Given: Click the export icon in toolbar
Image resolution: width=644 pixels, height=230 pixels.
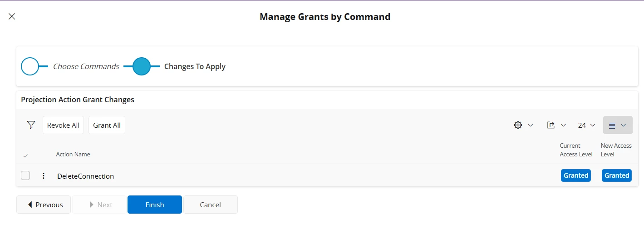Looking at the screenshot, I should coord(551,125).
